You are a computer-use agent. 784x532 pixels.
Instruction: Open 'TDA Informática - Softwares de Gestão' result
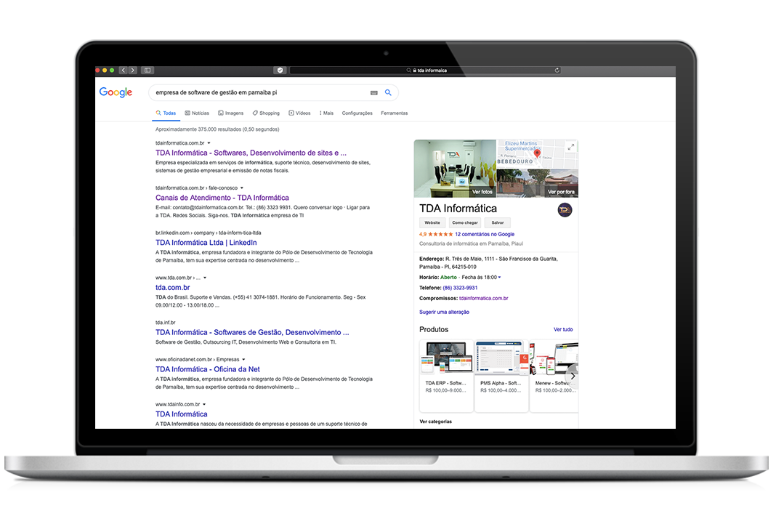click(x=252, y=332)
